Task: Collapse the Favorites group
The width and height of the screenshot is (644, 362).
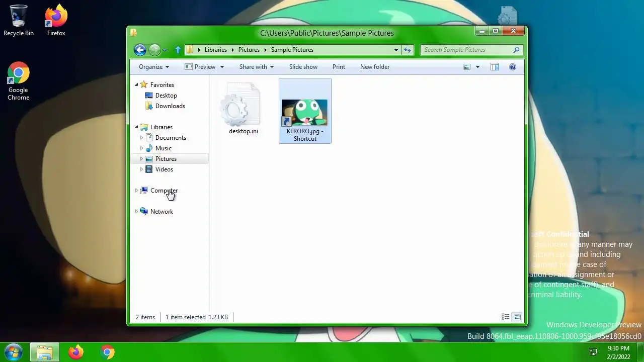Action: click(136, 85)
